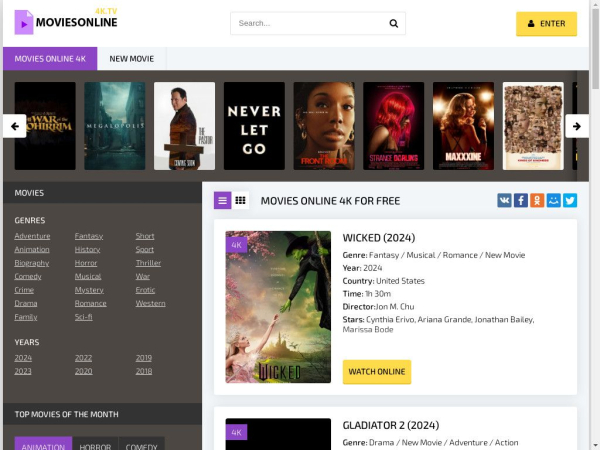This screenshot has width=600, height=450.
Task: Open the Movies Online 4K tab
Action: [50, 59]
